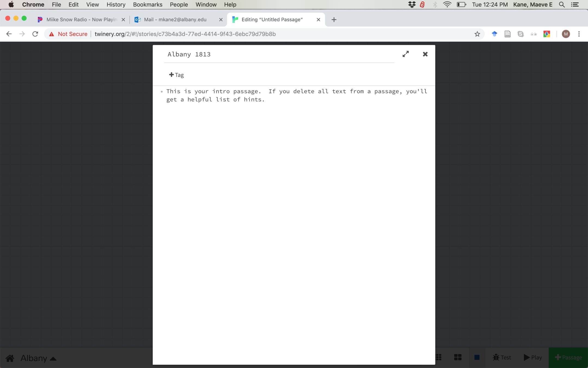This screenshot has height=368, width=588.
Task: Expand passage editor to fullscreen
Action: pos(406,54)
